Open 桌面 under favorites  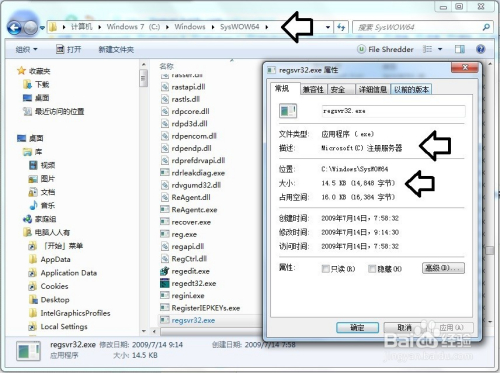pyautogui.click(x=36, y=98)
